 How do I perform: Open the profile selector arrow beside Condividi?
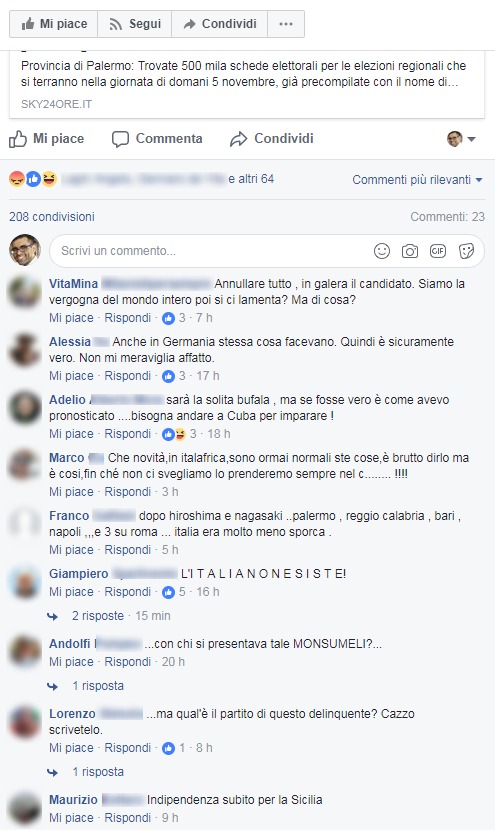[x=462, y=139]
